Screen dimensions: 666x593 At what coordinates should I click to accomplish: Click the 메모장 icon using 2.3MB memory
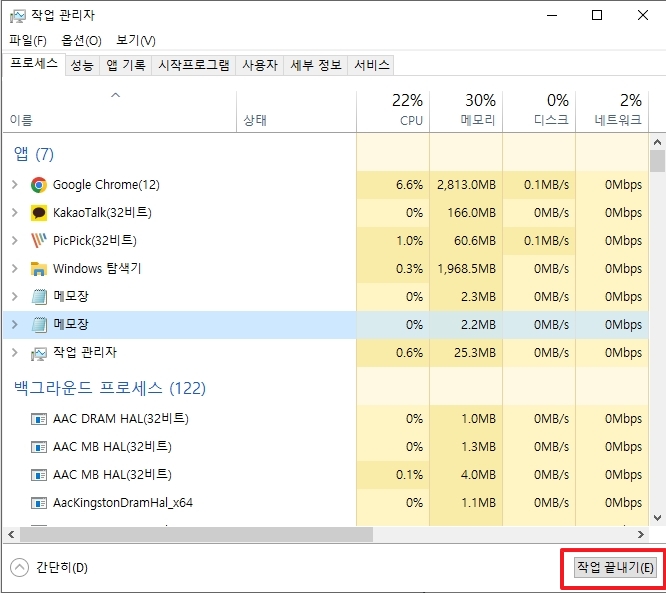click(x=39, y=296)
